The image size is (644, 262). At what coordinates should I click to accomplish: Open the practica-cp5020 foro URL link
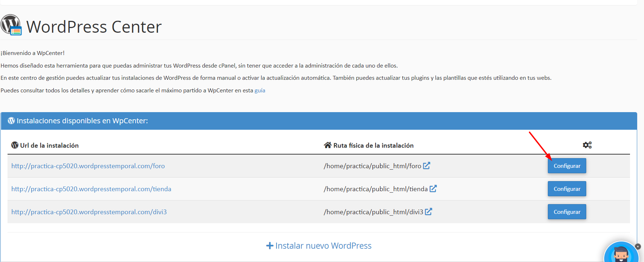[88, 166]
